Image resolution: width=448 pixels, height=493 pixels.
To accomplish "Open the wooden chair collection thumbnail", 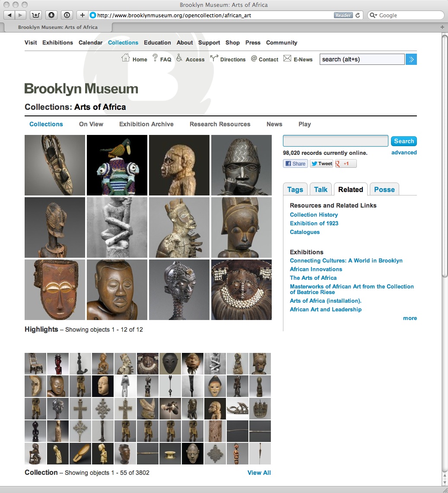I will pyautogui.click(x=35, y=363).
